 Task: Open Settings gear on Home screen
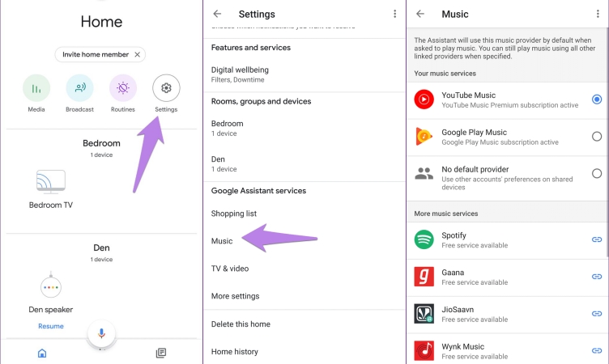[166, 88]
